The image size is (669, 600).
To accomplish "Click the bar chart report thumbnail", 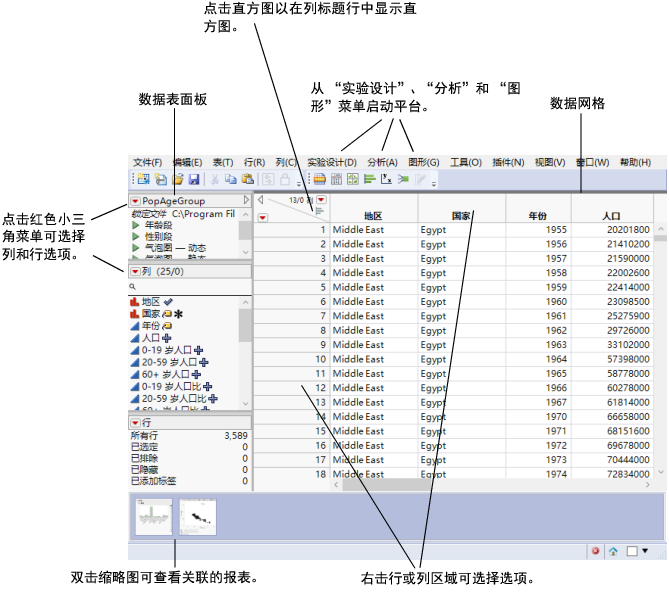I will (x=154, y=517).
